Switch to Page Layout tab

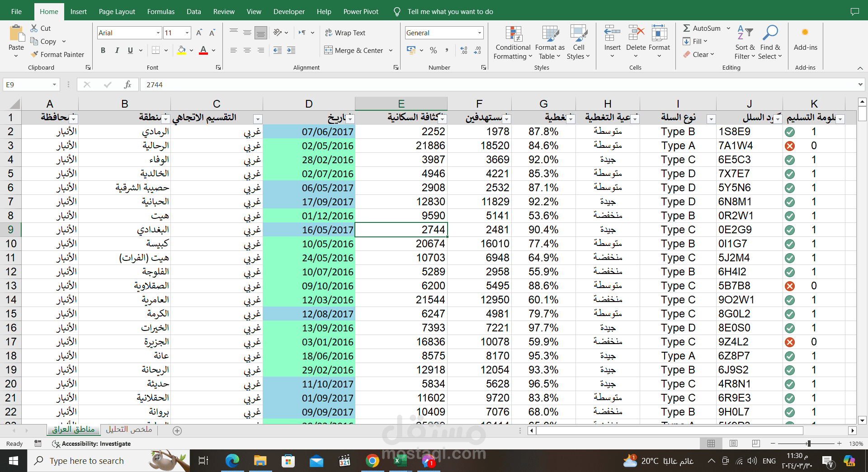click(117, 12)
